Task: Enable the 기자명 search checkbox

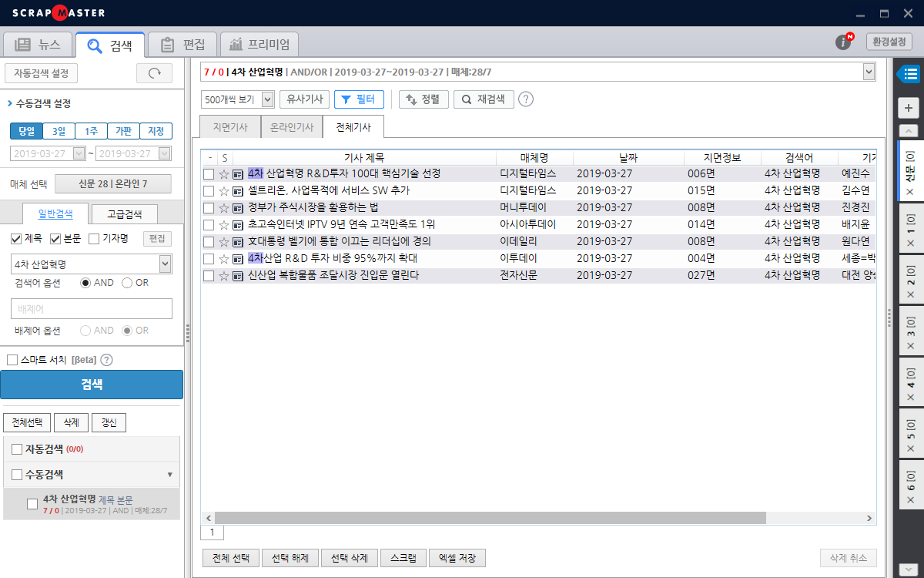Action: (x=92, y=238)
